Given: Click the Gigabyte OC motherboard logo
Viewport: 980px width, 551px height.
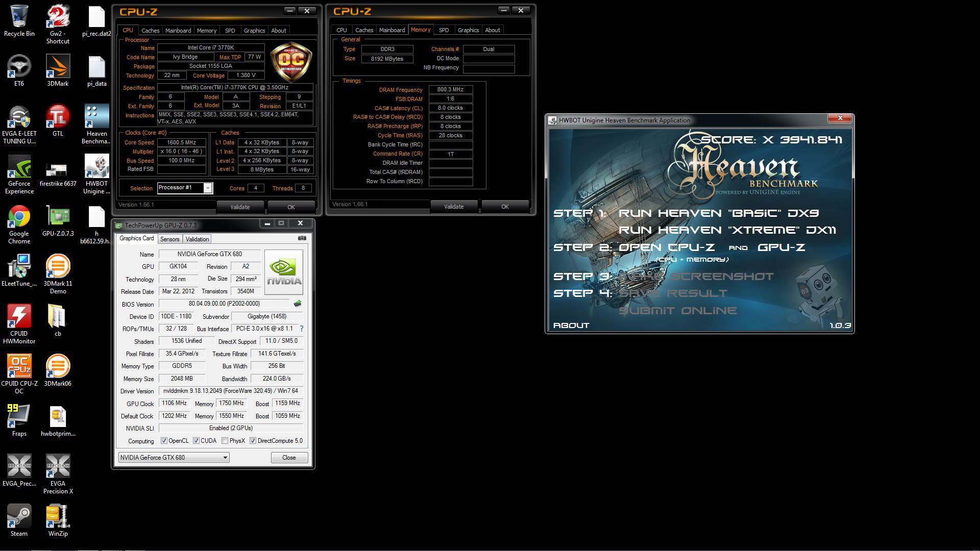Looking at the screenshot, I should point(291,62).
